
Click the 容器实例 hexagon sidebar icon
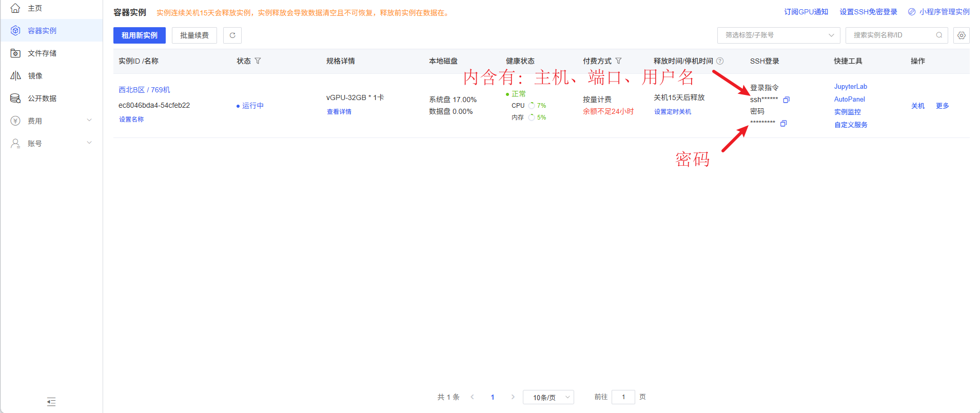tap(15, 31)
